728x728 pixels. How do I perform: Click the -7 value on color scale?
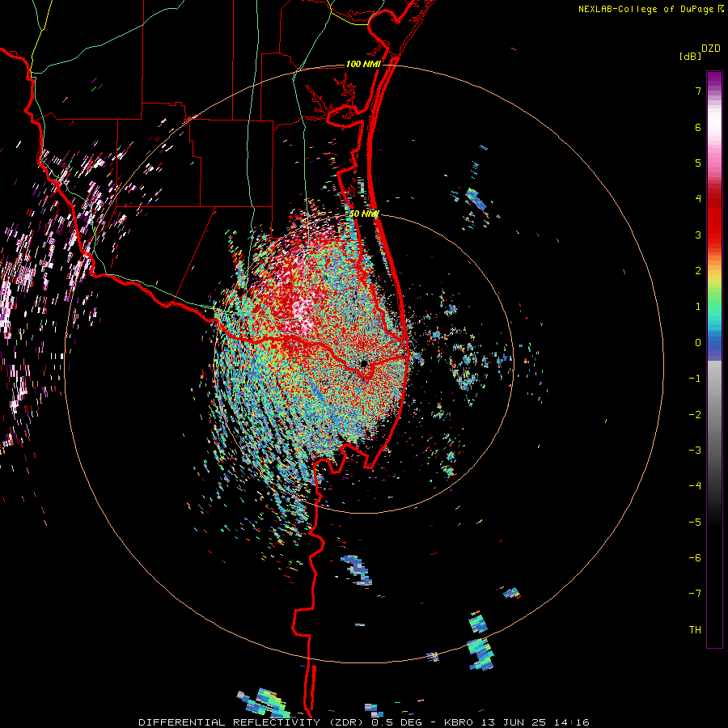click(x=695, y=594)
